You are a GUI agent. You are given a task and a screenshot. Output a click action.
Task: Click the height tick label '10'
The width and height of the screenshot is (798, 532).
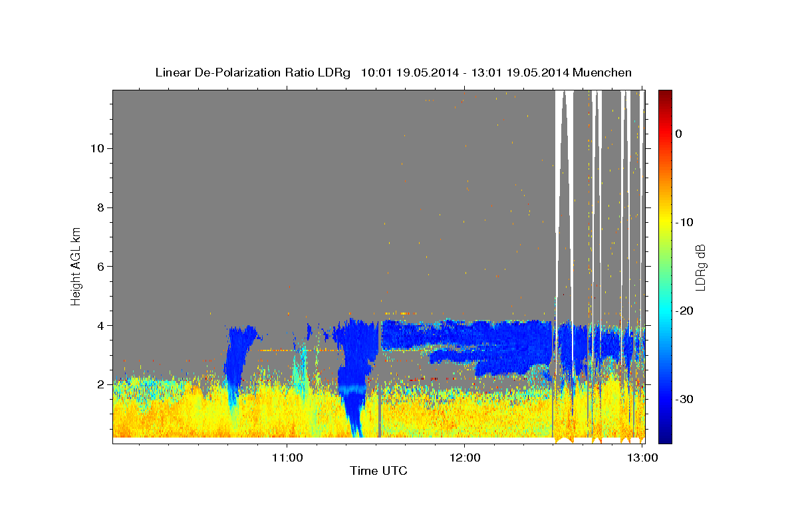(97, 148)
